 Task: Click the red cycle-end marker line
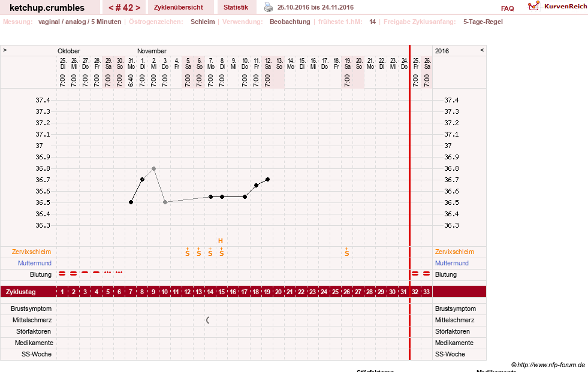409,202
